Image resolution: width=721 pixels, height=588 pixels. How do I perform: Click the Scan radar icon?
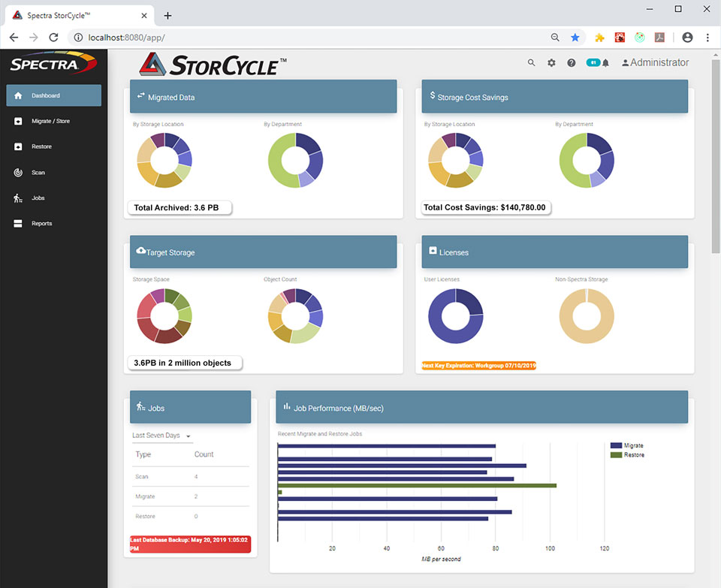18,173
